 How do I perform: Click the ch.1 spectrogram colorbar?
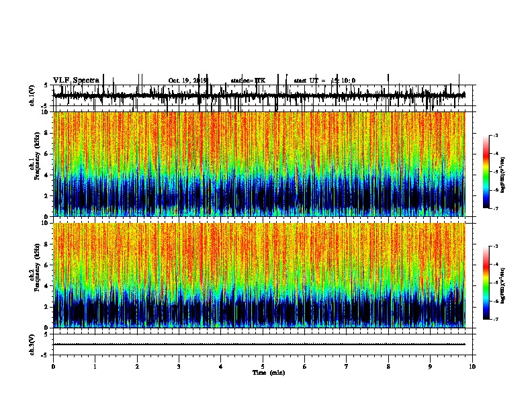pos(486,172)
